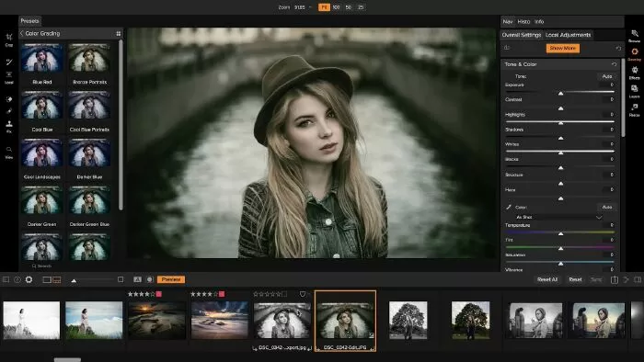This screenshot has height=362, width=644.
Task: Apply the Darker Green preset
Action: pos(42,206)
